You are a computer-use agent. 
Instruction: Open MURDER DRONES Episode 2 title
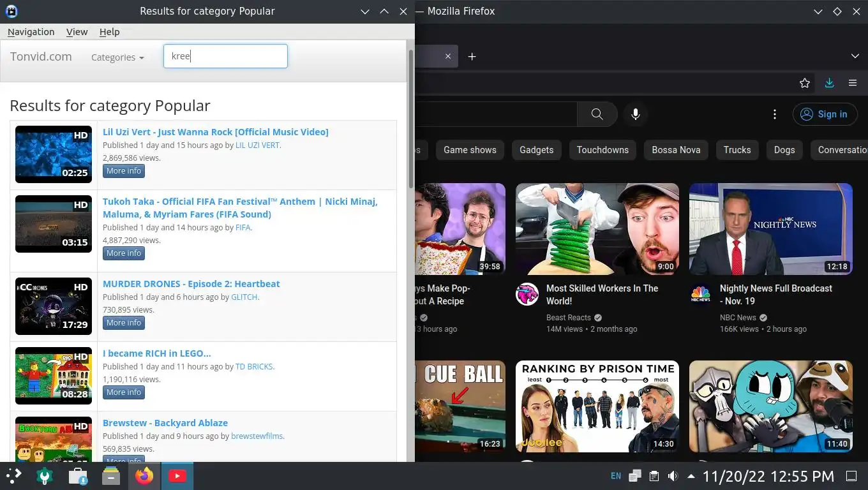191,284
